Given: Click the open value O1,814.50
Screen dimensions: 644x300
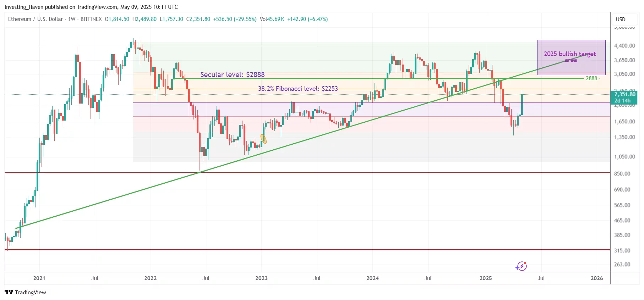Looking at the screenshot, I should point(117,19).
